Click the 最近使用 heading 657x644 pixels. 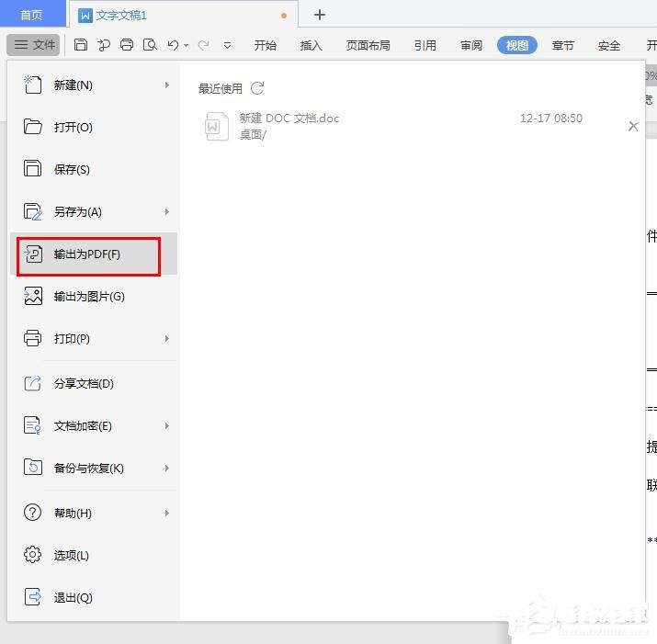(220, 88)
